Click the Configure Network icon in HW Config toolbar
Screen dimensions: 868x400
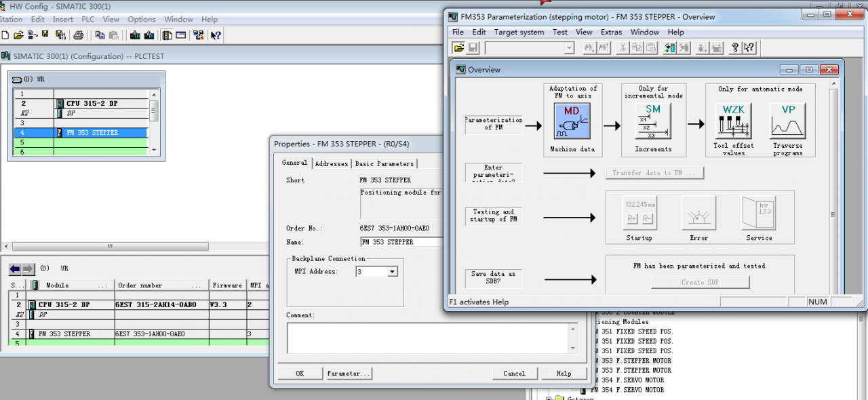click(199, 35)
